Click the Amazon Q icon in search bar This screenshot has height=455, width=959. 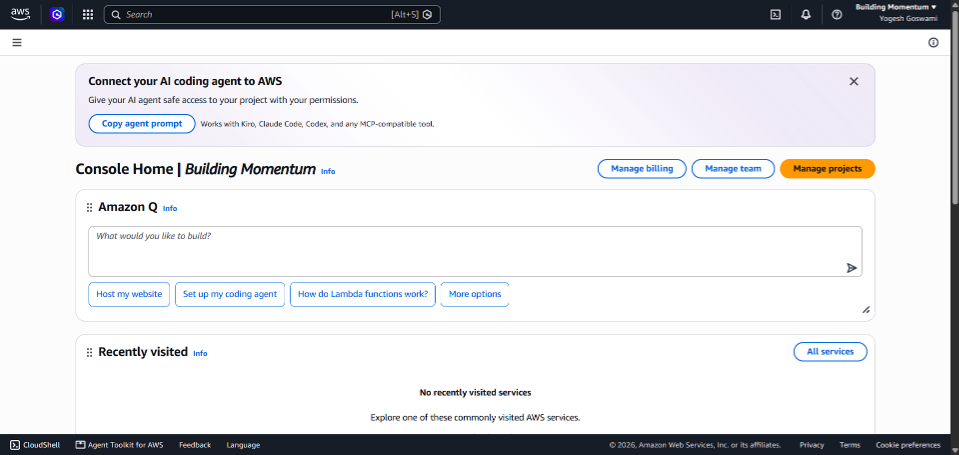tap(428, 15)
